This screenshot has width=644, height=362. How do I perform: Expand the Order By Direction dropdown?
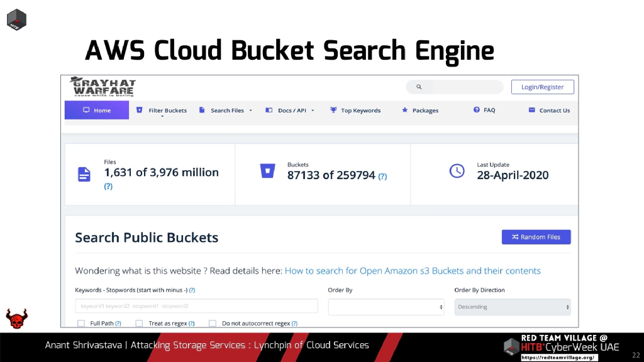point(512,307)
